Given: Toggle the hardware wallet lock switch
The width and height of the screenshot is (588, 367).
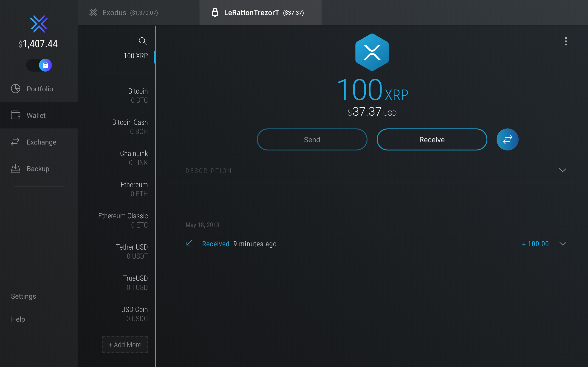Looking at the screenshot, I should point(39,65).
